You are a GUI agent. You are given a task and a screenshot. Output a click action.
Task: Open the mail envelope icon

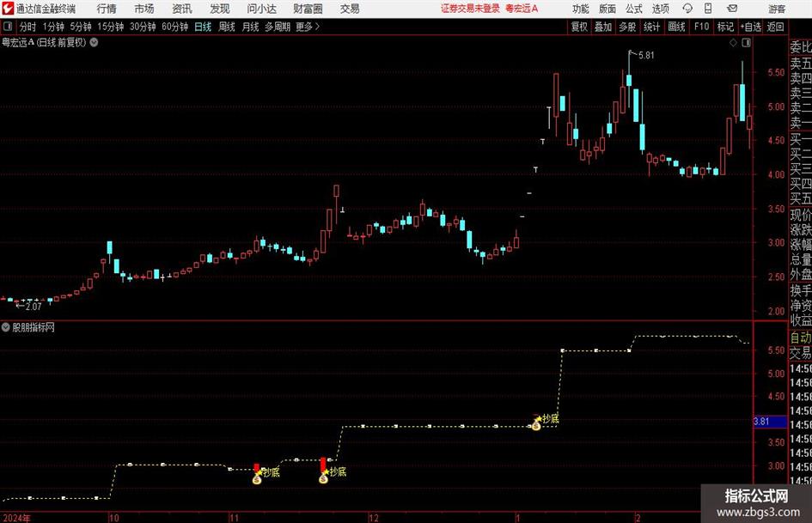click(x=732, y=9)
